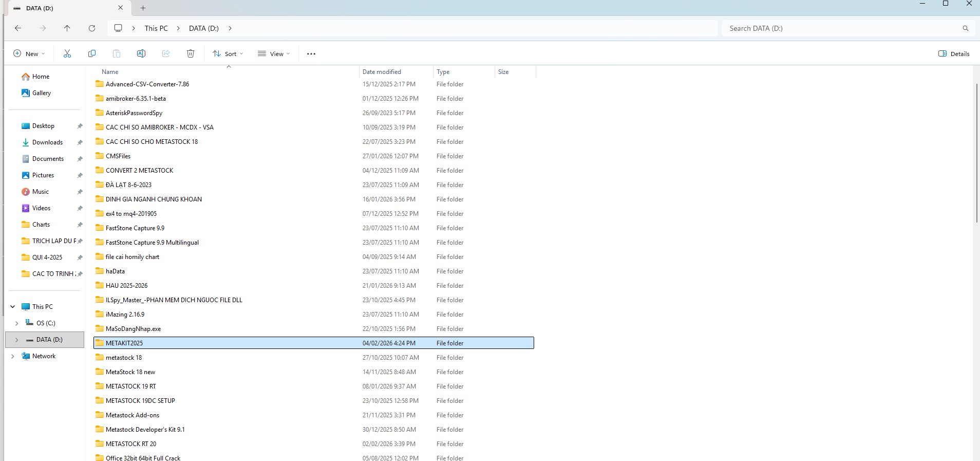
Task: Click This PC in breadcrumb path
Action: click(156, 28)
